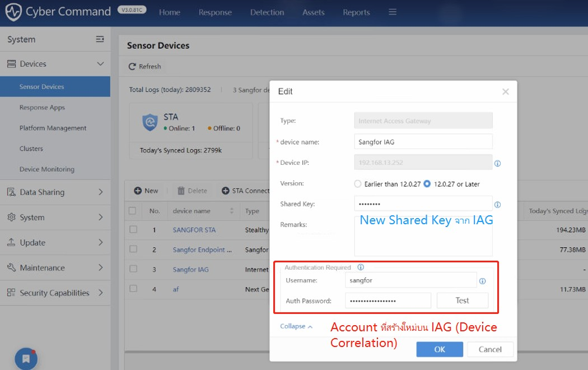Click the STA shield icon card
Viewport: 588px width, 370px height.
tap(150, 122)
